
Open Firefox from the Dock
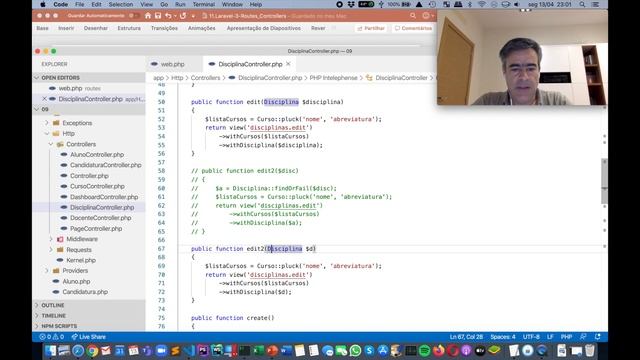(439, 351)
